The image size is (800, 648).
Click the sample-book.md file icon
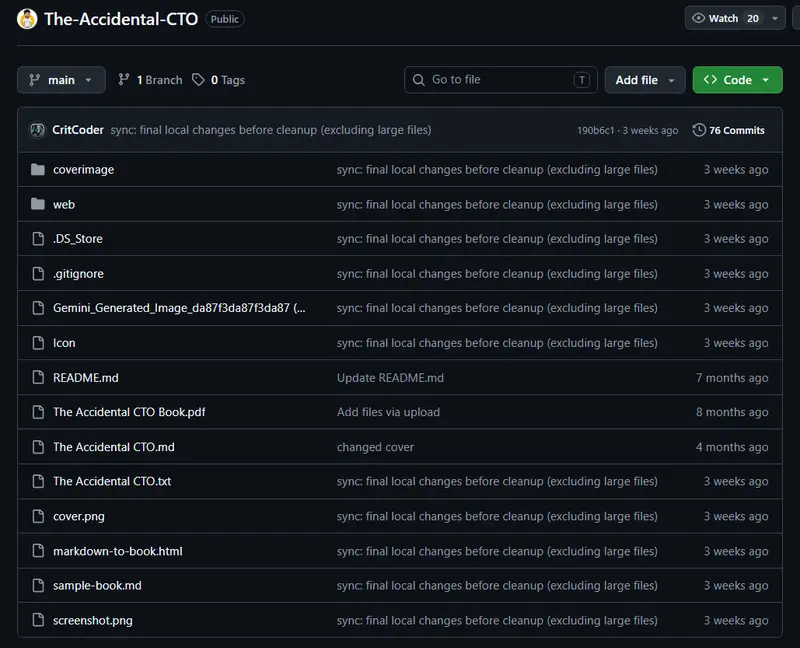[x=38, y=586]
